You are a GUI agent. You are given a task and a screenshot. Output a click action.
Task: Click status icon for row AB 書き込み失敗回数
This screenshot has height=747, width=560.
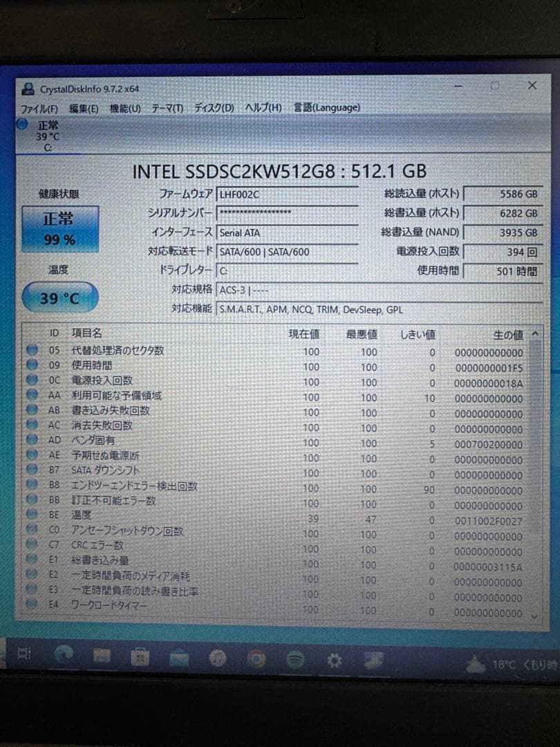point(32,409)
